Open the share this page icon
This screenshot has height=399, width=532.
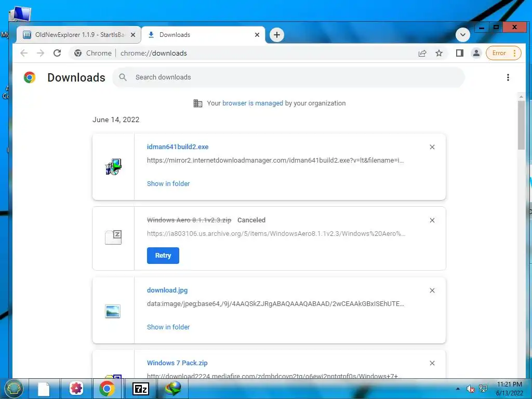click(x=422, y=54)
